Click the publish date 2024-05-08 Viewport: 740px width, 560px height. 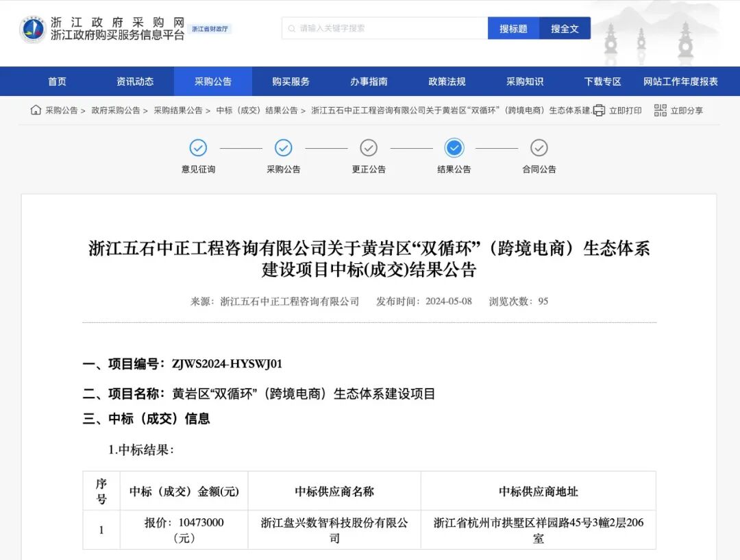[448, 301]
